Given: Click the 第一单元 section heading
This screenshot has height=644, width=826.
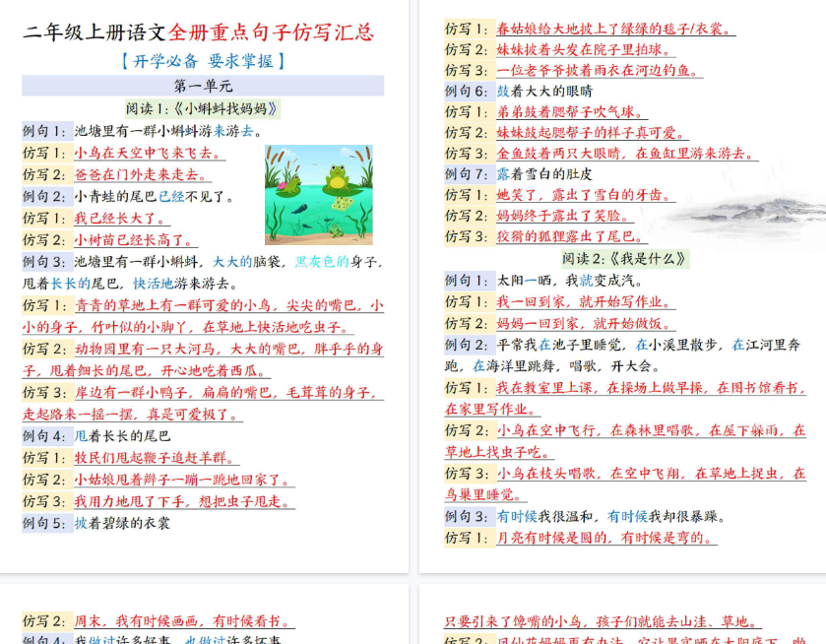Looking at the screenshot, I should (203, 87).
